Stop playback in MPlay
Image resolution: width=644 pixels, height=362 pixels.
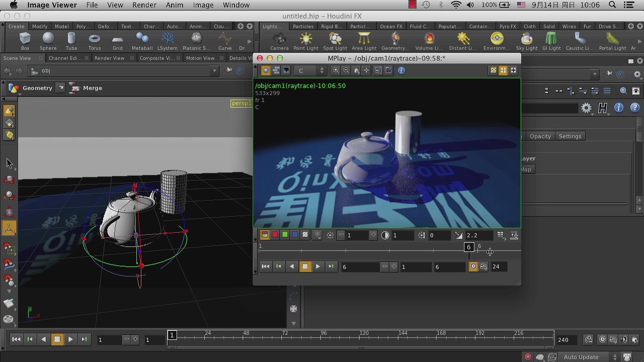coord(305,266)
